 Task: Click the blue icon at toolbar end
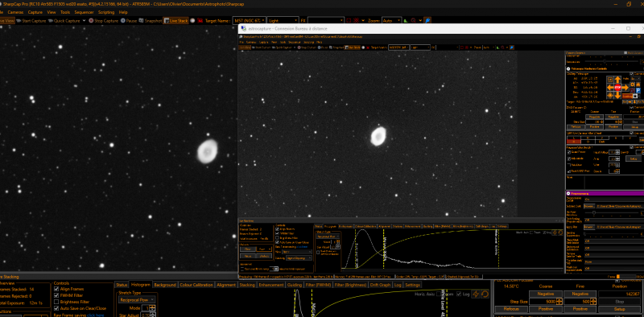tap(427, 20)
